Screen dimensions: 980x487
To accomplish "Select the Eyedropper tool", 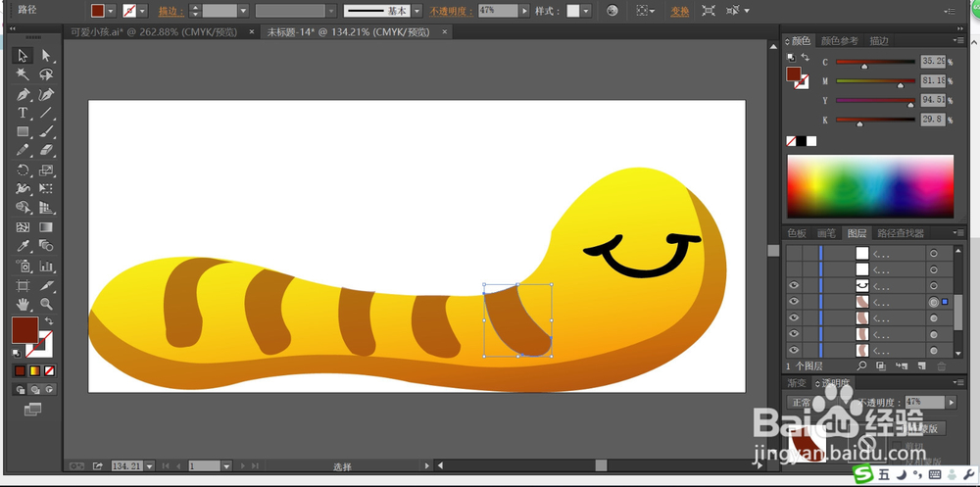I will [x=23, y=246].
